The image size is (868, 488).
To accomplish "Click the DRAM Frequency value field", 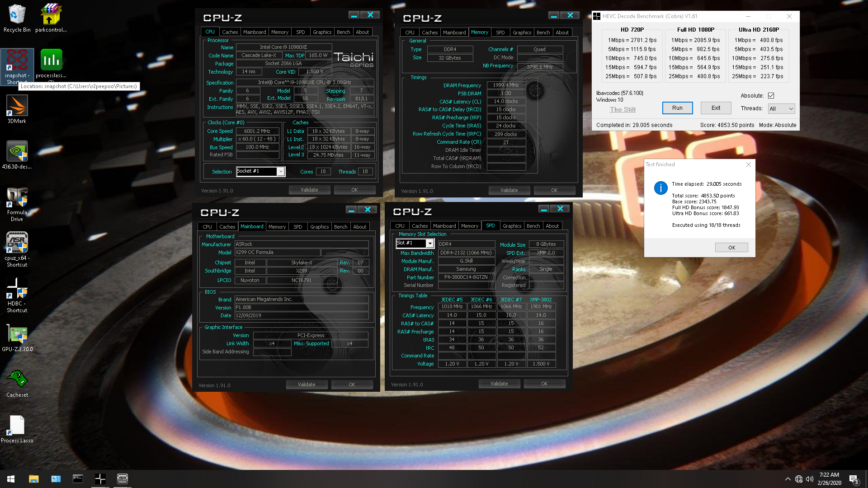I will tap(506, 85).
